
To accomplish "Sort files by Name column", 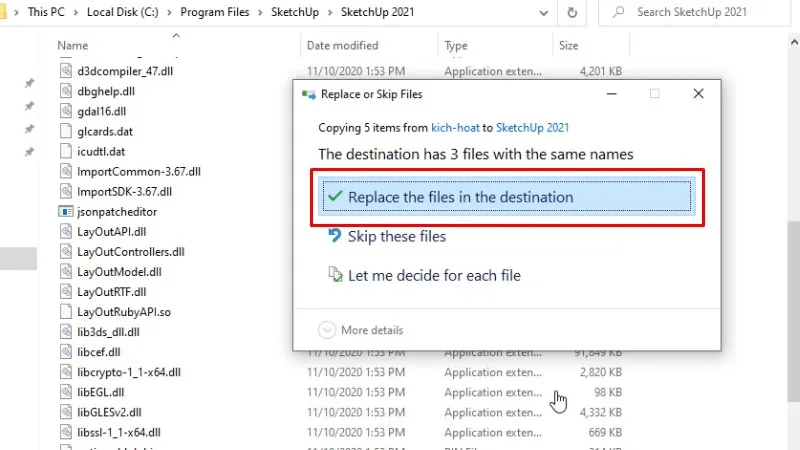I will click(73, 46).
